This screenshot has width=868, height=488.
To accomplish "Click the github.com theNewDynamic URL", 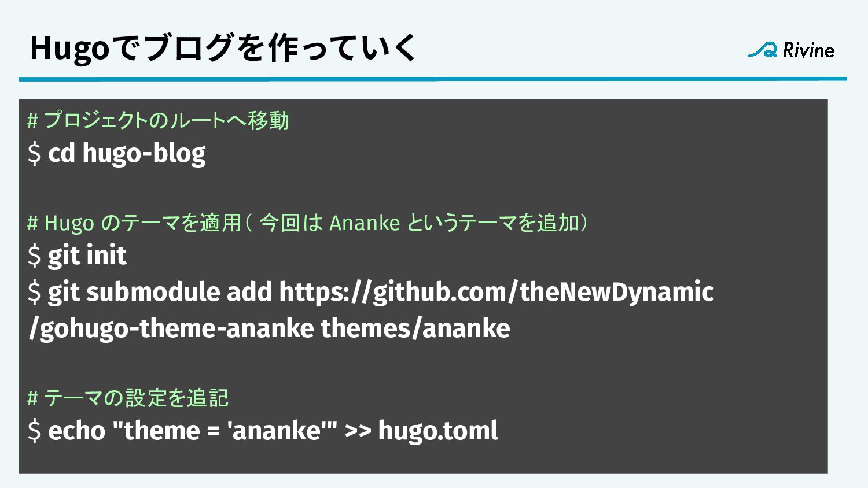I will coord(496,292).
